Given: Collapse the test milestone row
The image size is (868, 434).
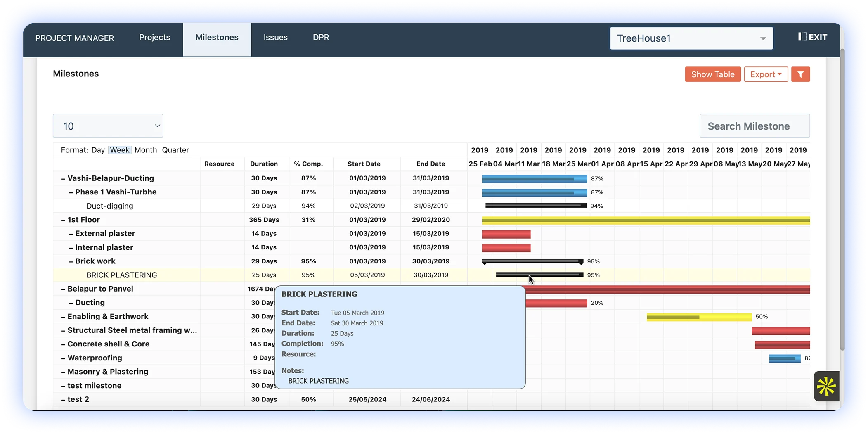Looking at the screenshot, I should tap(63, 386).
